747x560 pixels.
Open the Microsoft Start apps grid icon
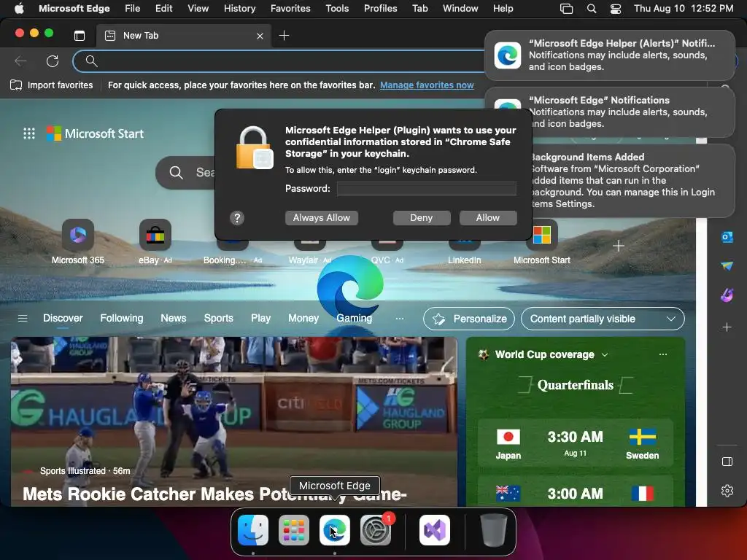point(29,133)
